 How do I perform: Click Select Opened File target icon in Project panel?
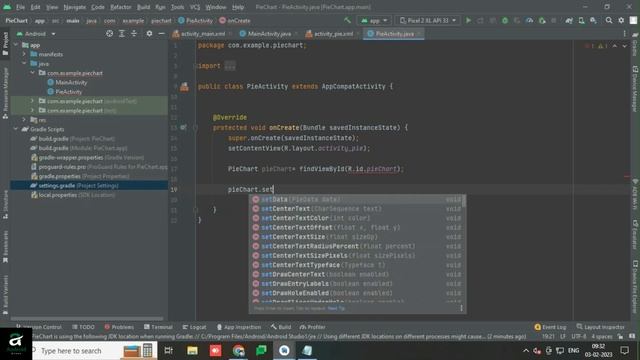click(109, 34)
